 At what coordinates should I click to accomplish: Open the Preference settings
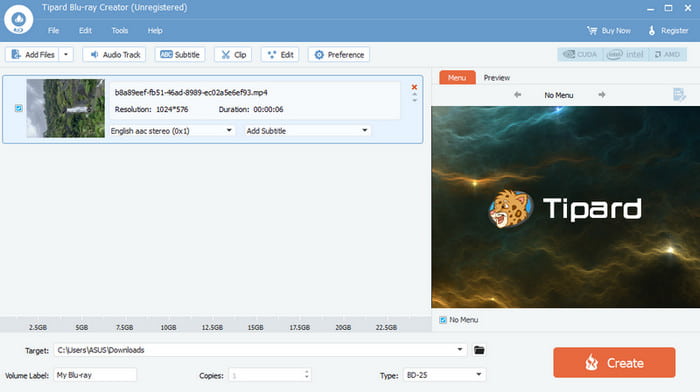tap(339, 54)
